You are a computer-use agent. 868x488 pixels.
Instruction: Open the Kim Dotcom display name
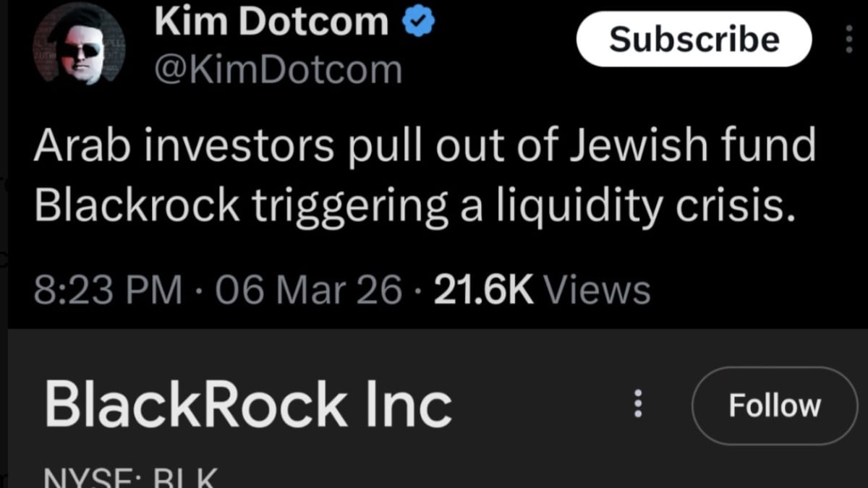point(271,24)
